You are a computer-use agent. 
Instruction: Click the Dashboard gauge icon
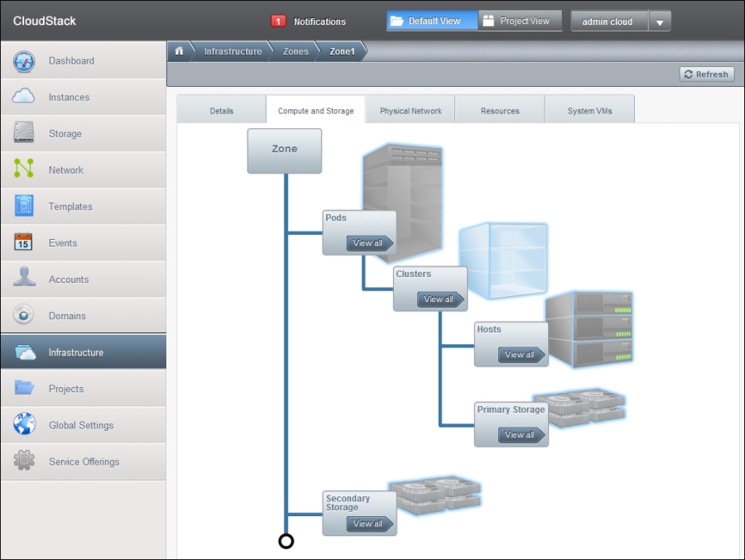pyautogui.click(x=24, y=61)
